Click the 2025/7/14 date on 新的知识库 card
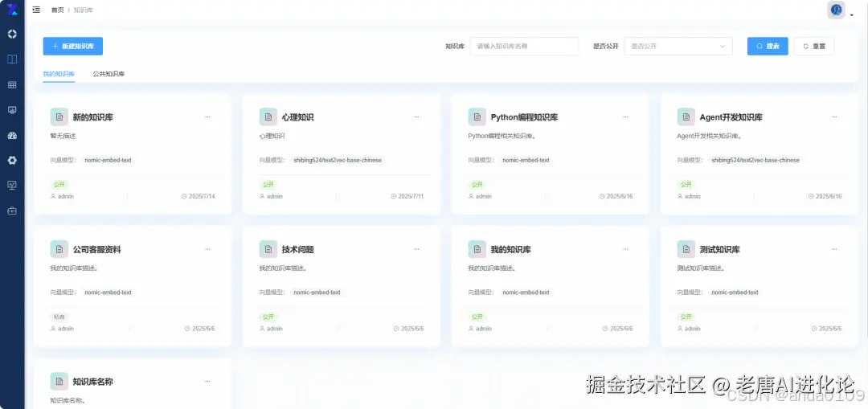 [199, 197]
